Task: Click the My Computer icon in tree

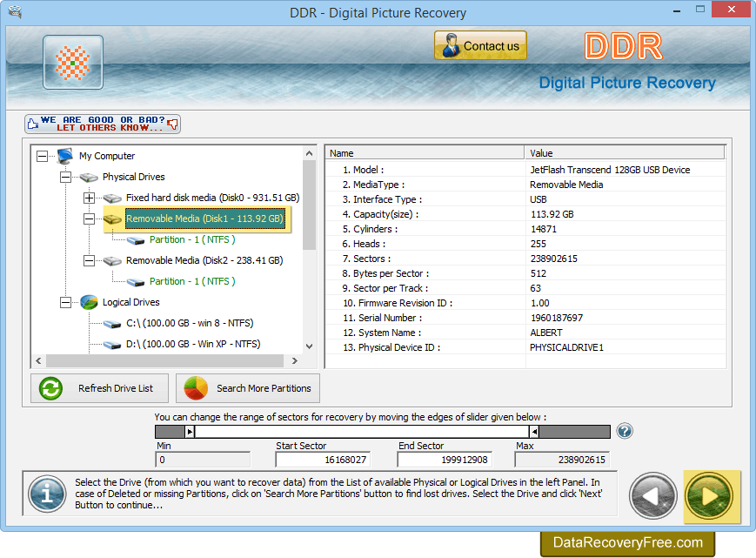Action: (64, 156)
